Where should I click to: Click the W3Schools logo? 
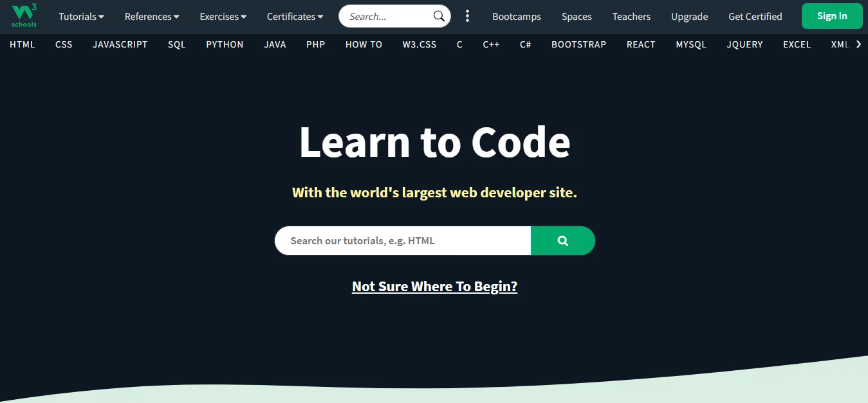tap(23, 16)
